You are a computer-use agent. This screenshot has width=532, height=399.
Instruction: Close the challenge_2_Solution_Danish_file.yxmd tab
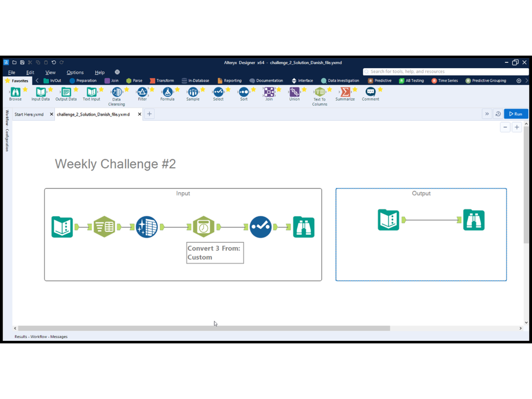point(140,115)
